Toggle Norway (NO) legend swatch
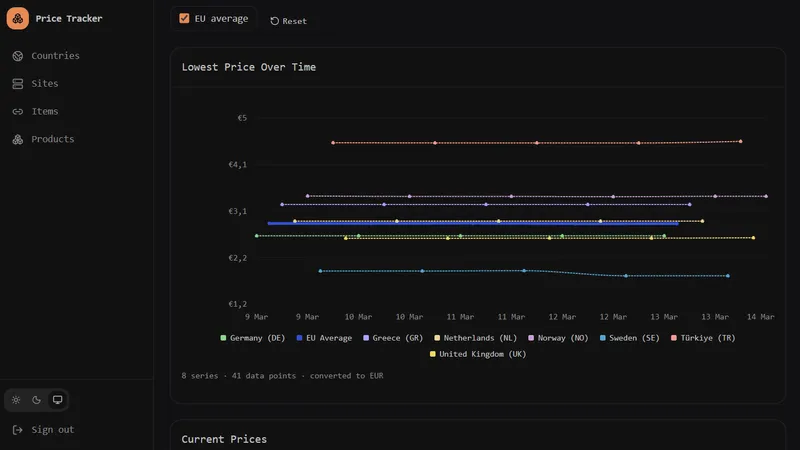The width and height of the screenshot is (800, 450). pos(531,338)
